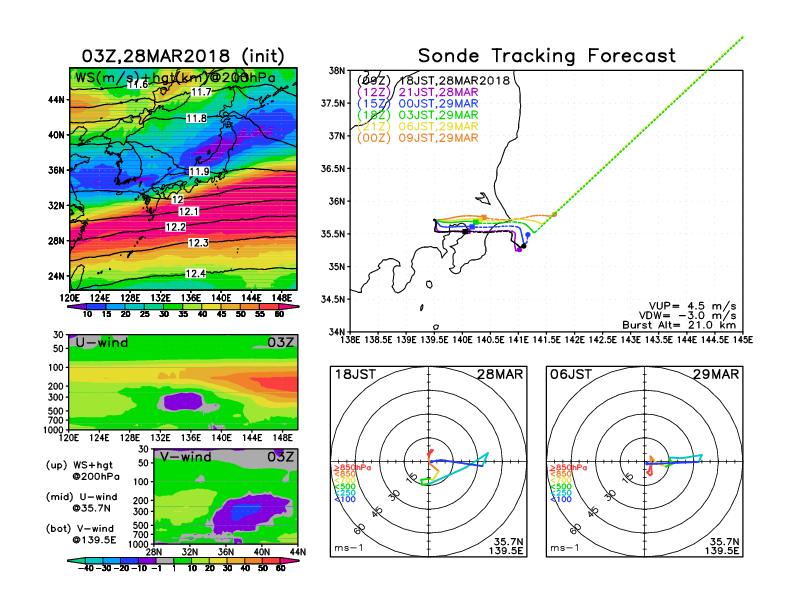This screenshot has width=792, height=612.
Task: Click 'ms-1' unit in 18JST hodograph
Action: point(349,548)
